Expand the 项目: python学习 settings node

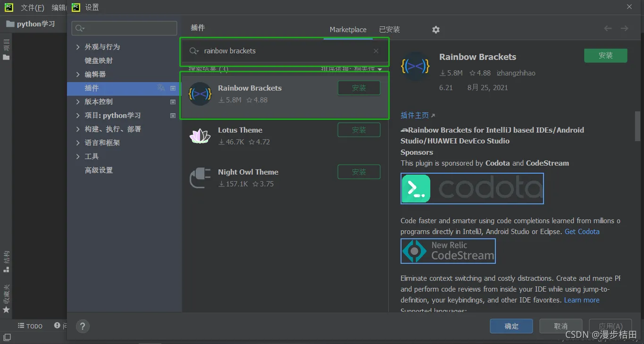pyautogui.click(x=78, y=116)
